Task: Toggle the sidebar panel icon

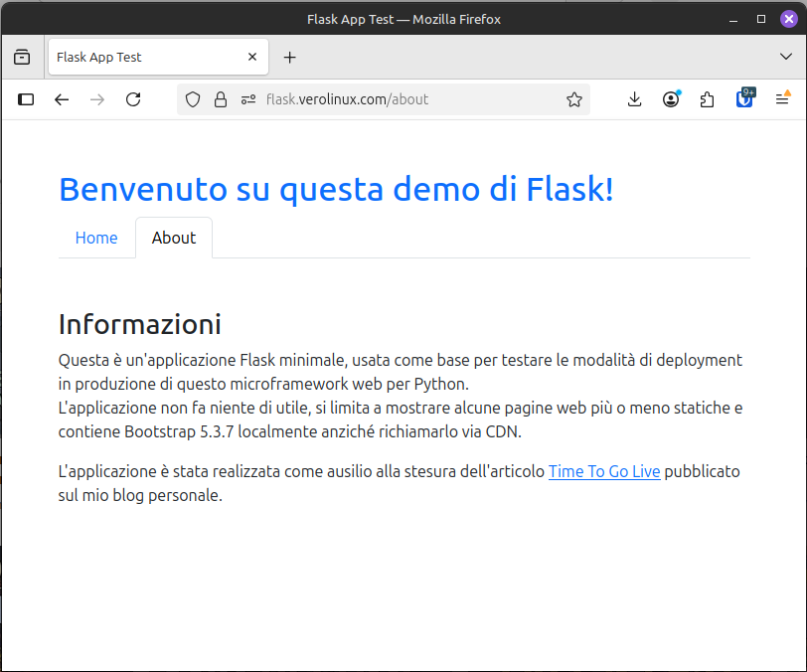Action: point(26,99)
